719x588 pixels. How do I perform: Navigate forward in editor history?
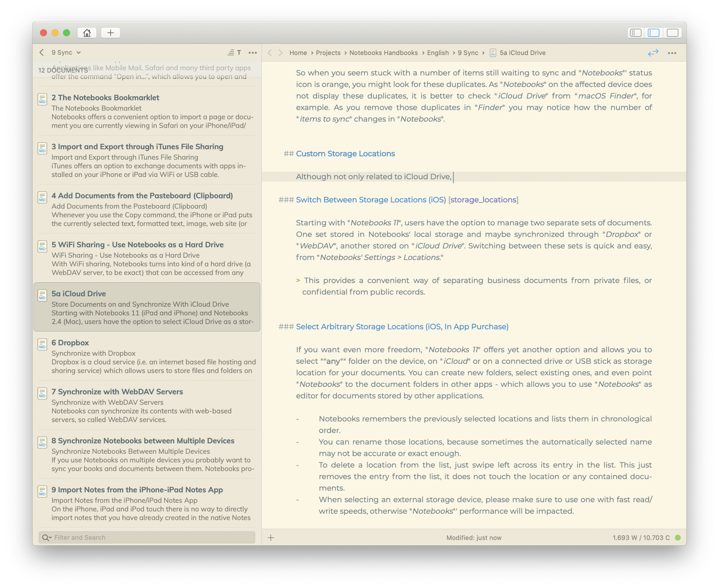tap(281, 53)
